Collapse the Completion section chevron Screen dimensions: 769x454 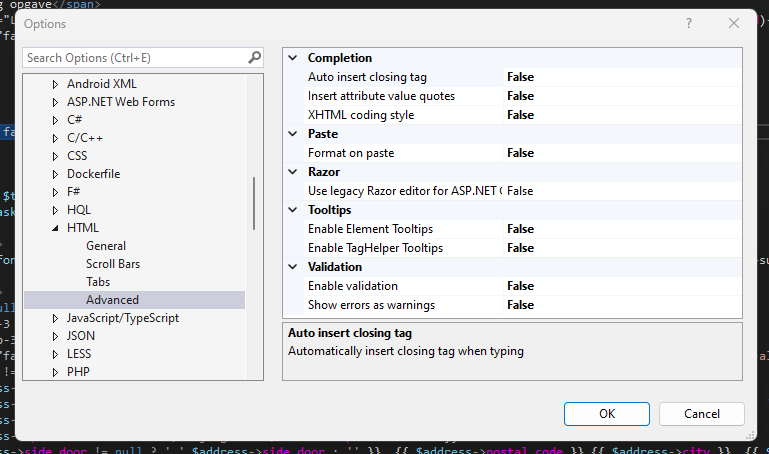coord(293,58)
